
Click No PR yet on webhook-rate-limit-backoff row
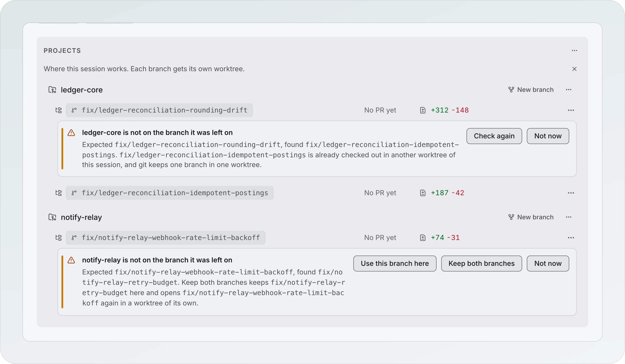click(380, 237)
